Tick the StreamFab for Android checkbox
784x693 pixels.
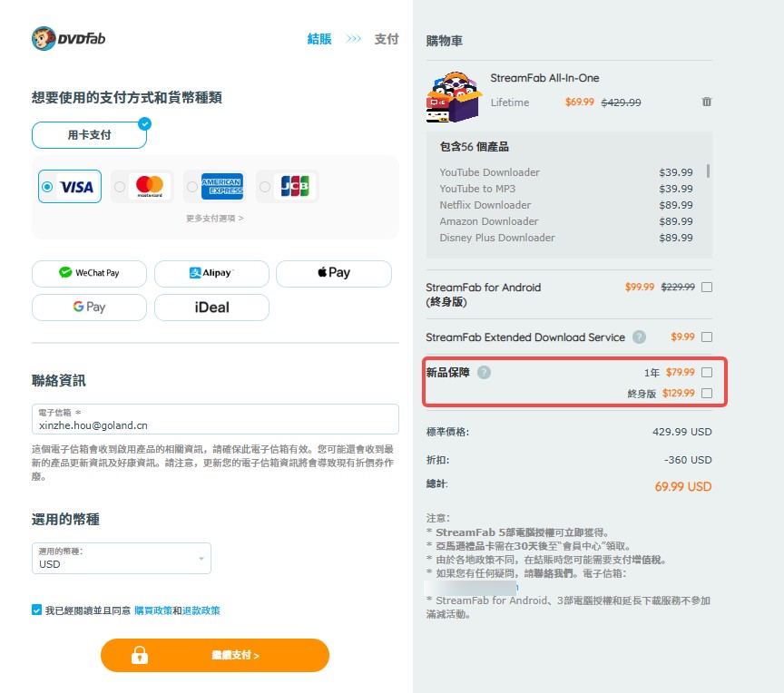tap(707, 287)
